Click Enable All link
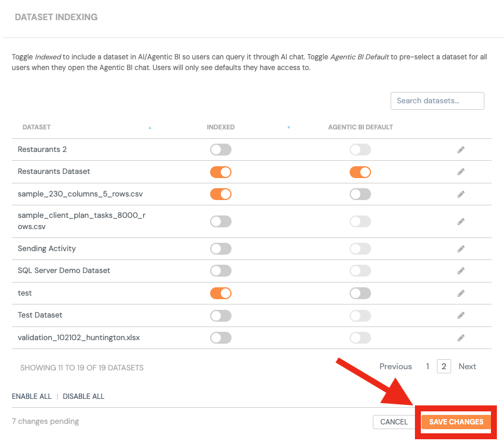The height and width of the screenshot is (444, 504). tap(31, 396)
